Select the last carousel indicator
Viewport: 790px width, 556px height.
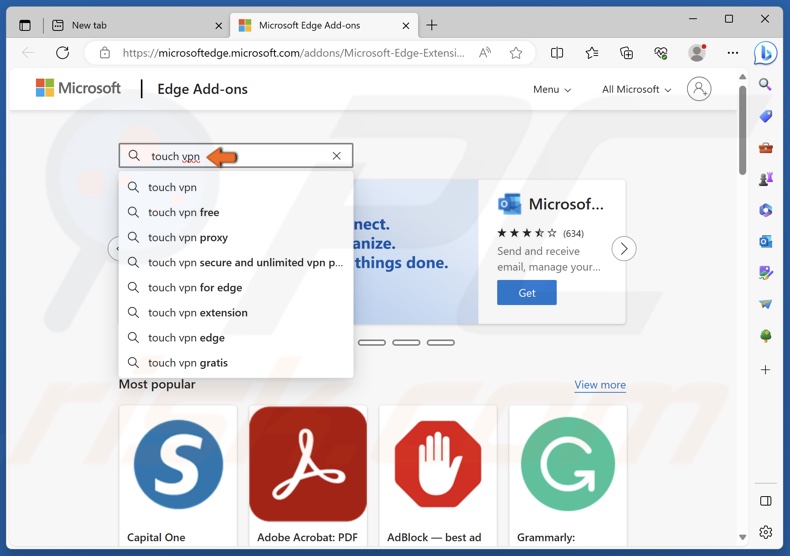[440, 342]
